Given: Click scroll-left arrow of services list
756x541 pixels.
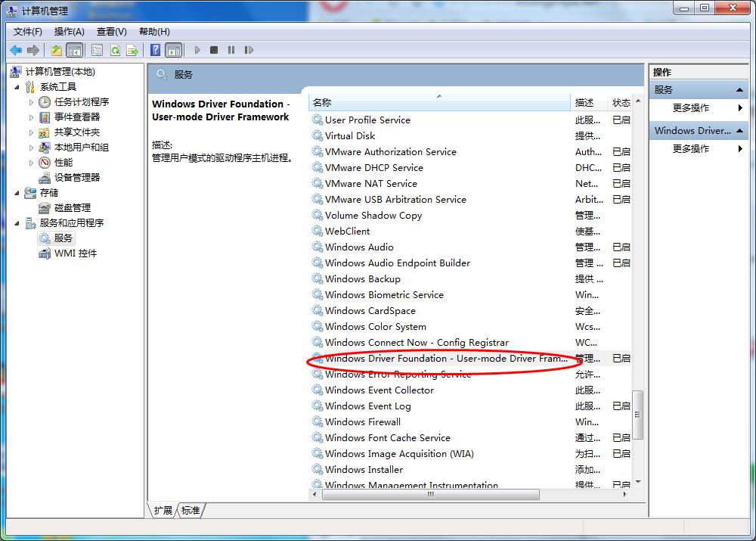Looking at the screenshot, I should pos(314,494).
